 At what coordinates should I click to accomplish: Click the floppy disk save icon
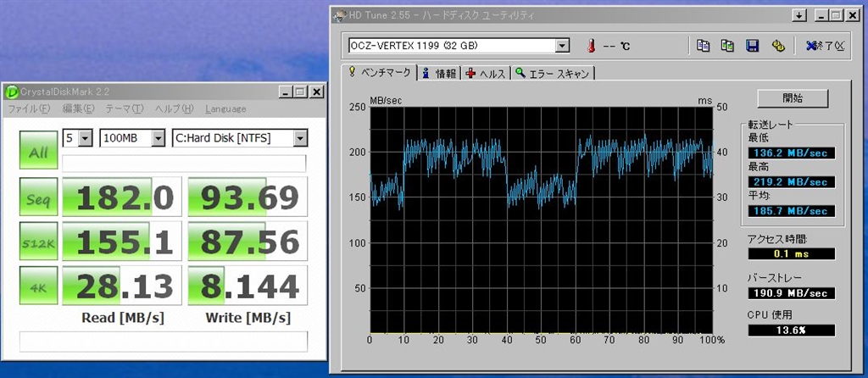(752, 46)
